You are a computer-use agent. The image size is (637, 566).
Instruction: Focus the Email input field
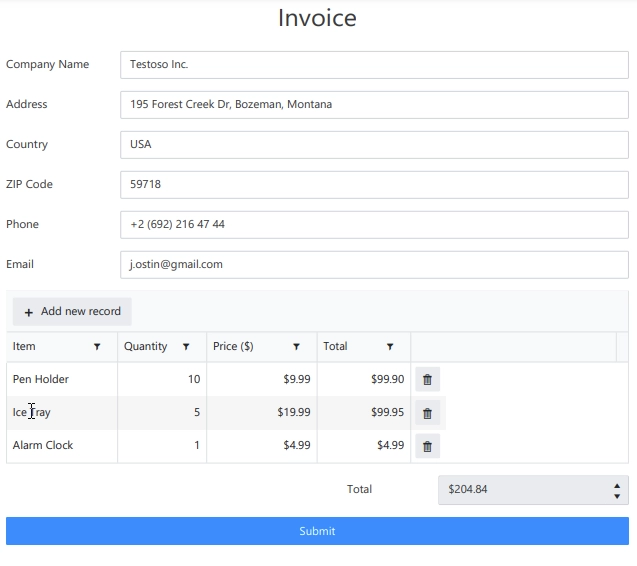point(375,265)
